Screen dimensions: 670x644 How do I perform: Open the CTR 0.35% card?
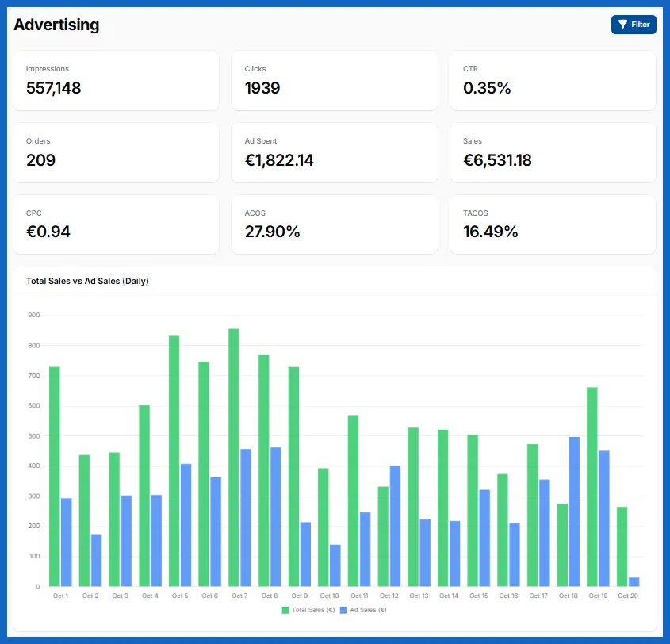pyautogui.click(x=553, y=80)
